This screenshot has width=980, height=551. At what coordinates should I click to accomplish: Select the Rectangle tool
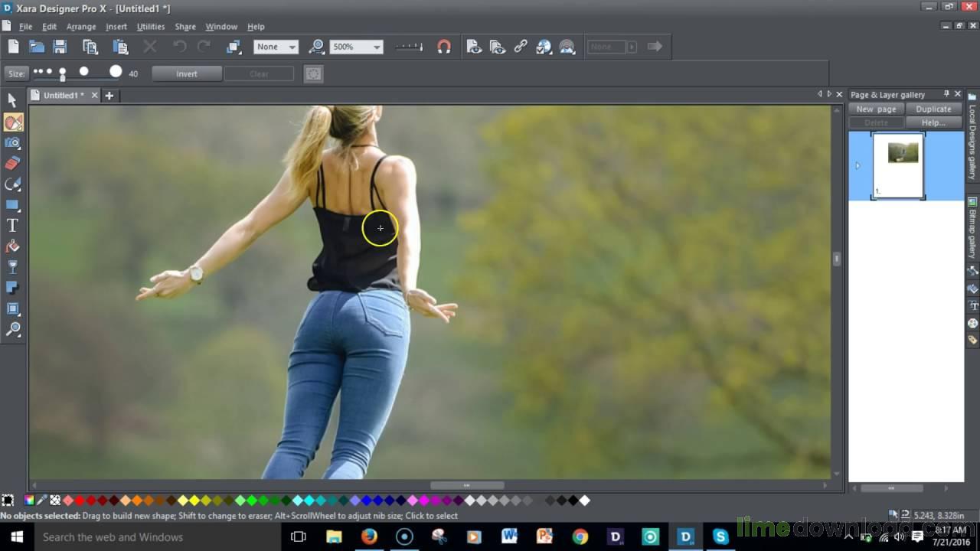12,204
